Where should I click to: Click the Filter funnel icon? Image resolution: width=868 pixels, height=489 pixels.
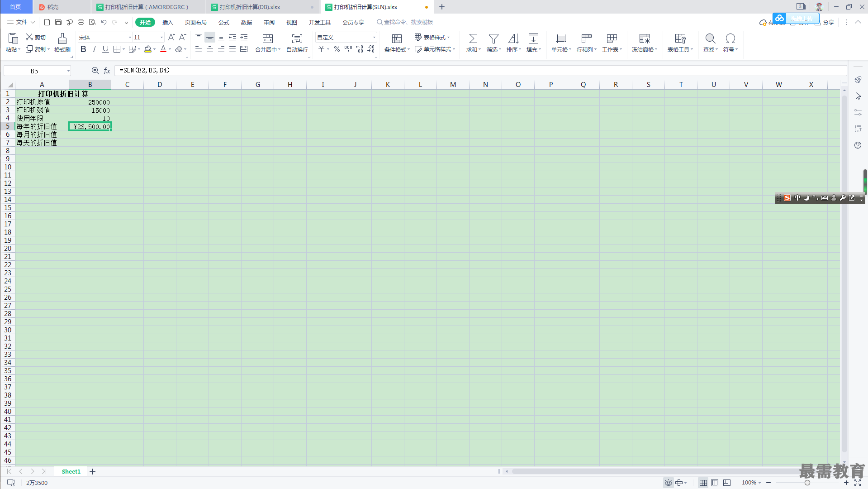[493, 38]
